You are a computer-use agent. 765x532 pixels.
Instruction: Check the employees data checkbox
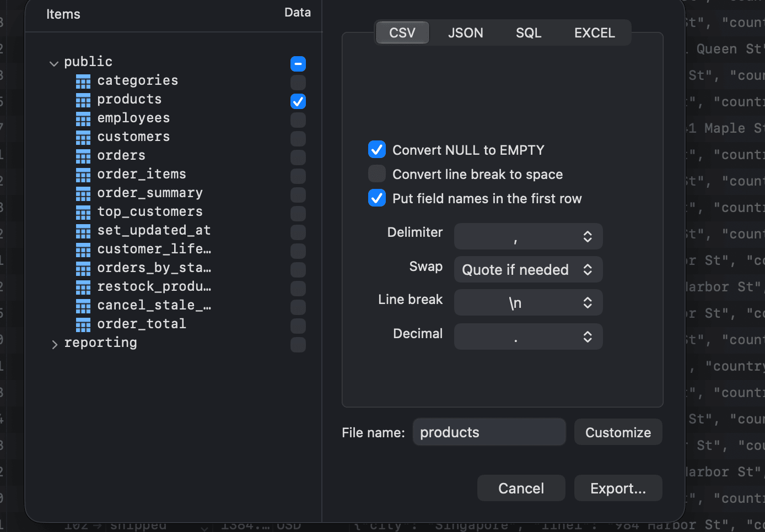298,120
